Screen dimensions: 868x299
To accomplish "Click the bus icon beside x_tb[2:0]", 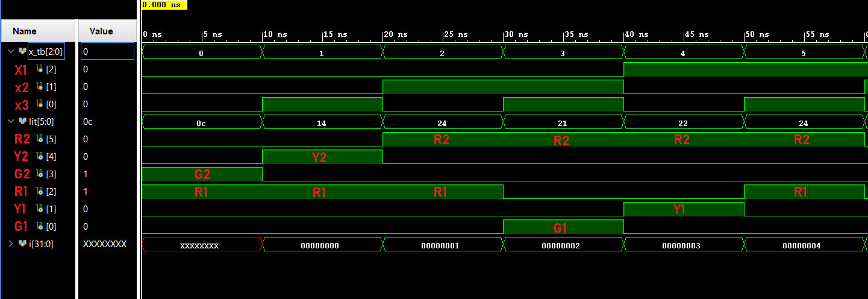I will (x=22, y=52).
